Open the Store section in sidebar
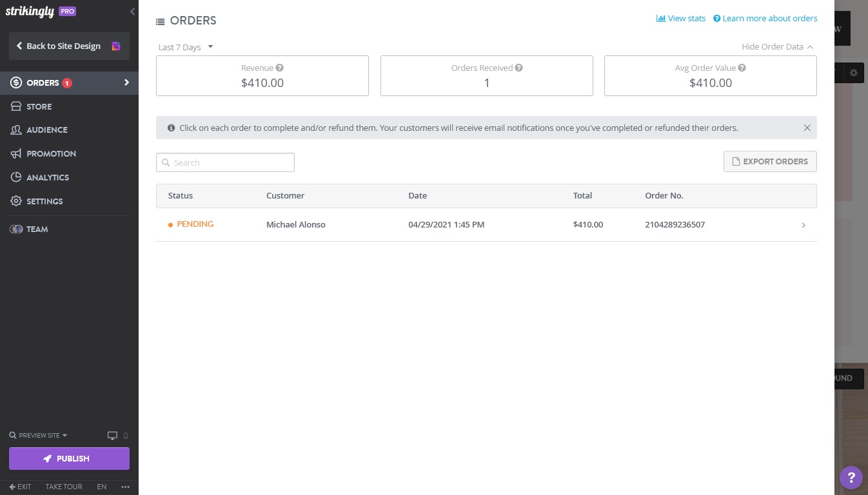Image resolution: width=868 pixels, height=495 pixels. pos(38,106)
